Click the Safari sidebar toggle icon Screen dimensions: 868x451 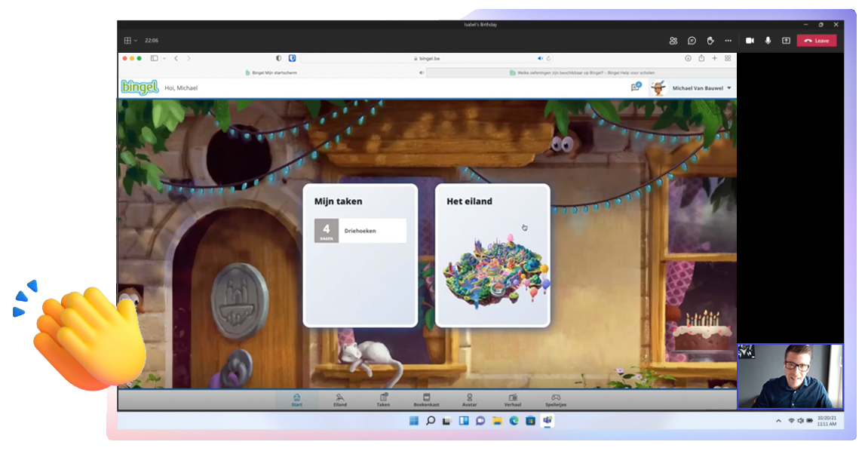point(154,58)
